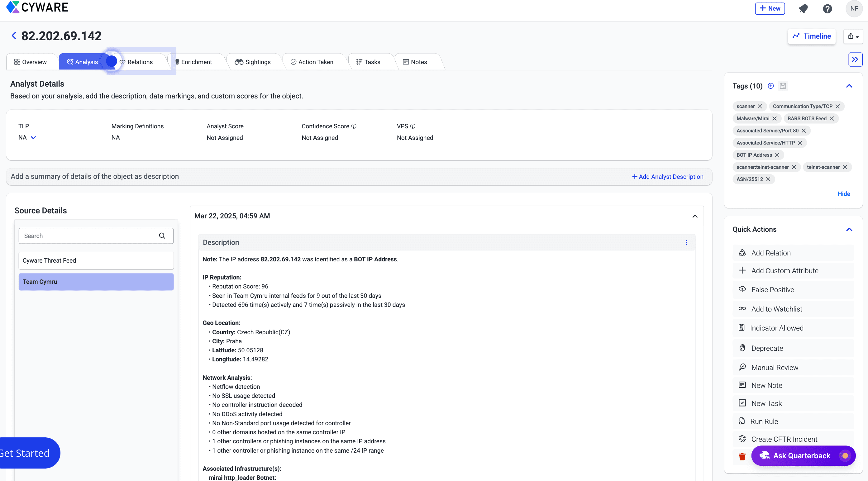Collapse the Mar 22, 2025 entry
This screenshot has width=868, height=481.
694,216
